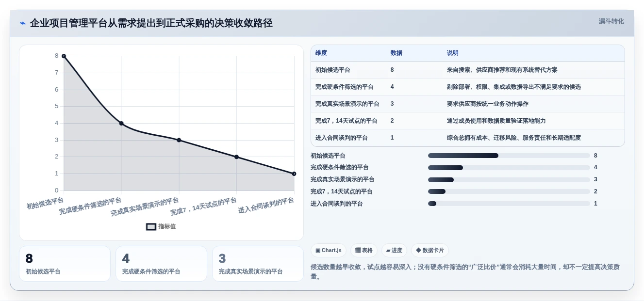Screen dimensions: 644x301
Task: Open the stat card showing 4 完成硬条件筛选的平台
Action: pos(161,264)
